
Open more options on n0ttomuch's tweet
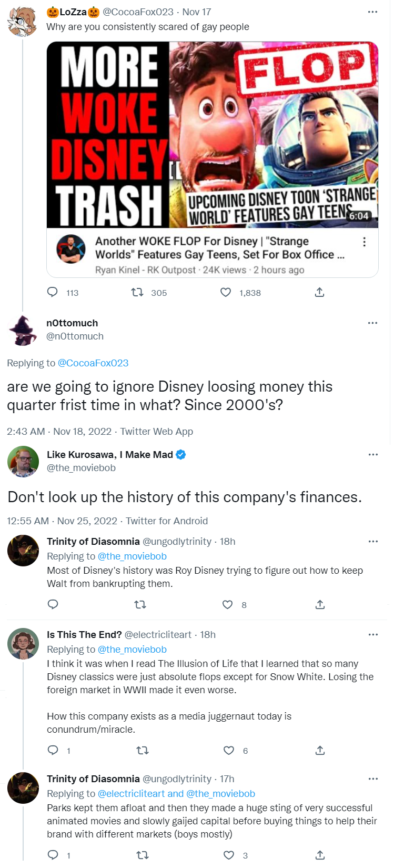click(372, 323)
